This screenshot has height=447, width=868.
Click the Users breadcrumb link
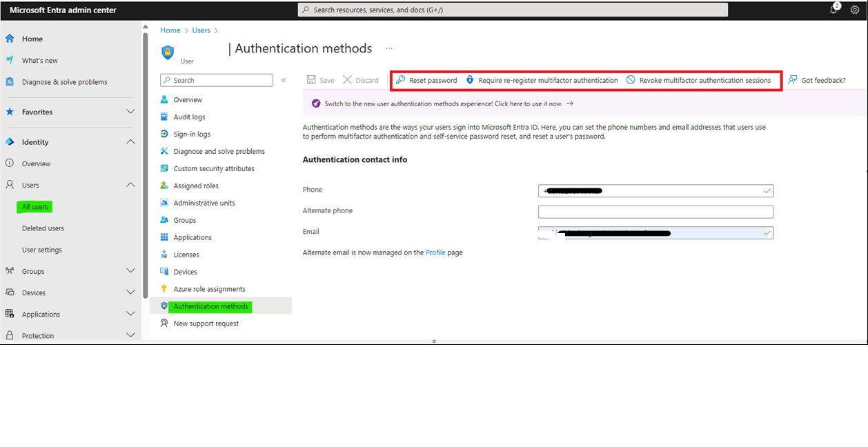[201, 30]
